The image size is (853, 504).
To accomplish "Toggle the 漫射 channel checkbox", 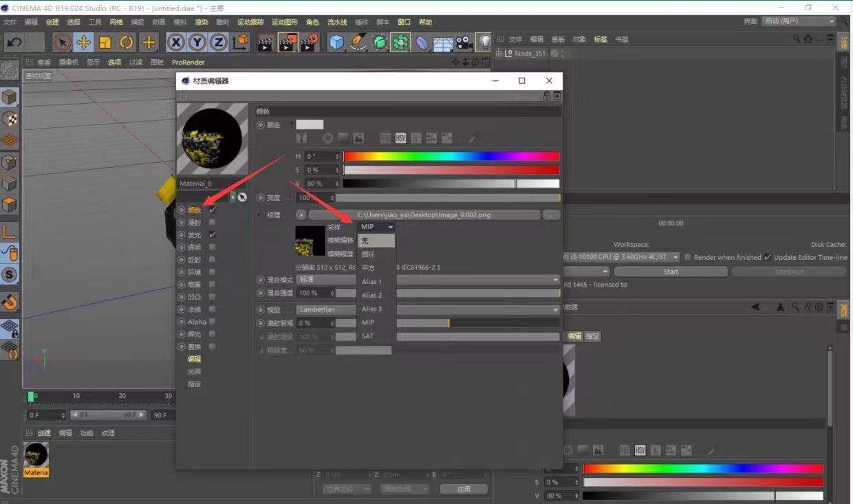I will [x=213, y=222].
